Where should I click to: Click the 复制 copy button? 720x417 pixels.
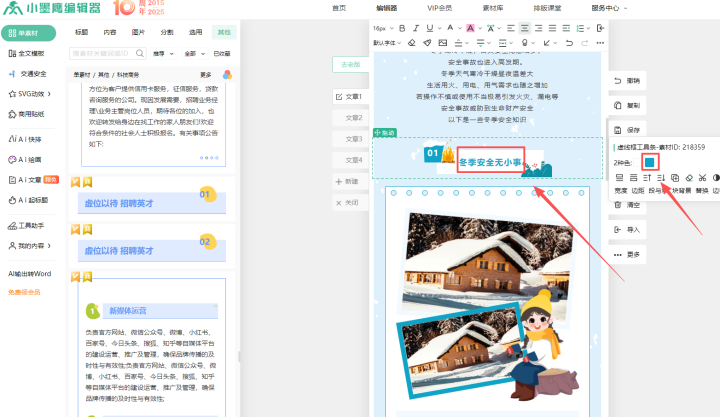pos(633,105)
